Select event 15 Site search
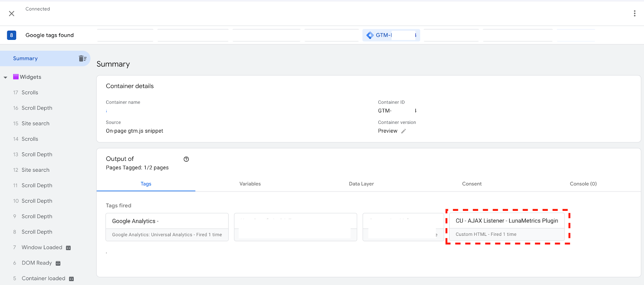 35,124
